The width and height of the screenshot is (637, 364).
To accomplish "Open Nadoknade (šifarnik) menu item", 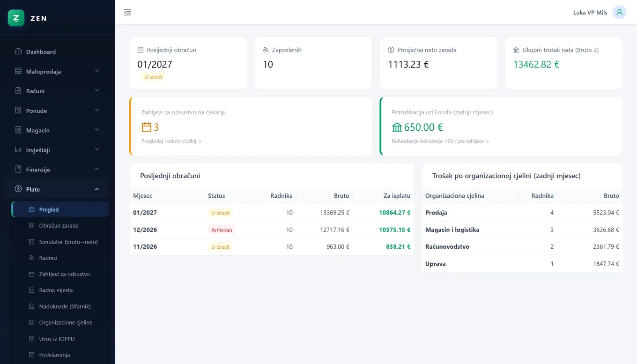I will tap(60, 306).
